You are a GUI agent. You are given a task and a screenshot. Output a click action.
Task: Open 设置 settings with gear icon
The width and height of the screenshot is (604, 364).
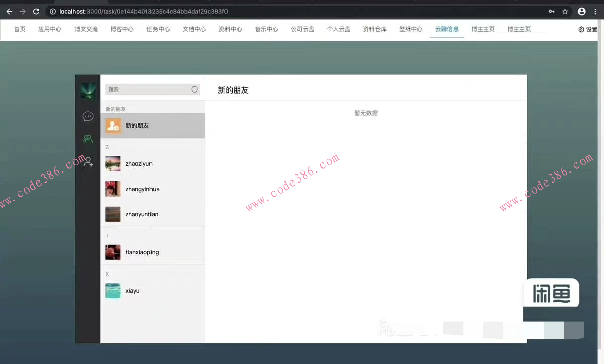(588, 30)
